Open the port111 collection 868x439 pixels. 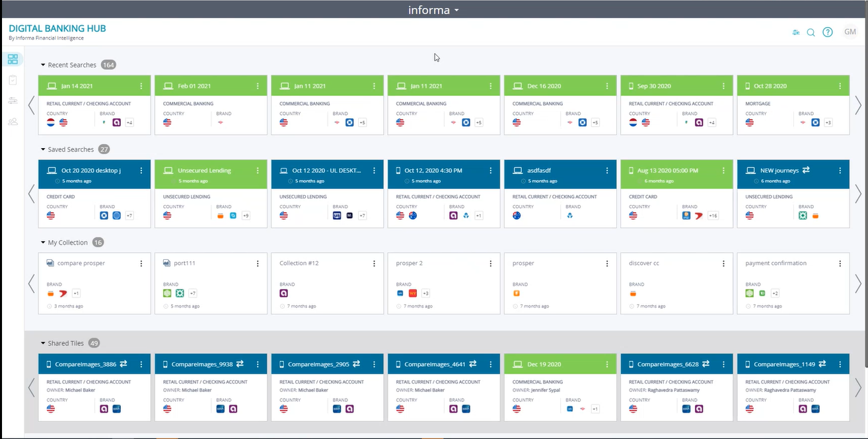(211, 284)
